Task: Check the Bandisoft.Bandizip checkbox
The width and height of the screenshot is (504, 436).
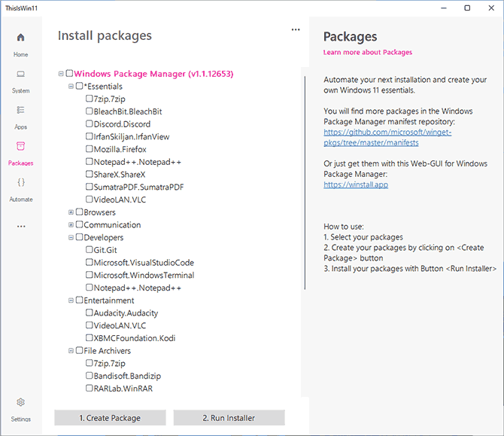Action: point(90,376)
